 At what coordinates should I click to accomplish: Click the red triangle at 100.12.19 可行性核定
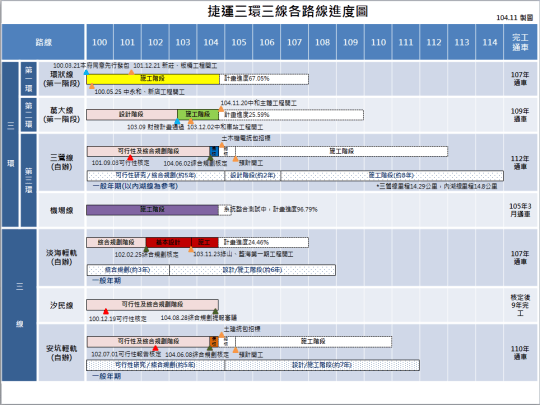tap(106, 311)
